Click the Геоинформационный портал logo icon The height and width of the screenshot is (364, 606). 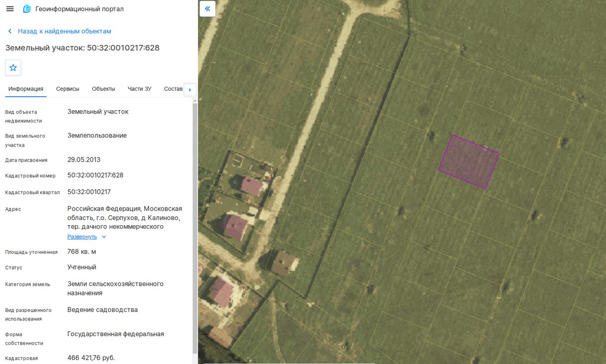27,9
